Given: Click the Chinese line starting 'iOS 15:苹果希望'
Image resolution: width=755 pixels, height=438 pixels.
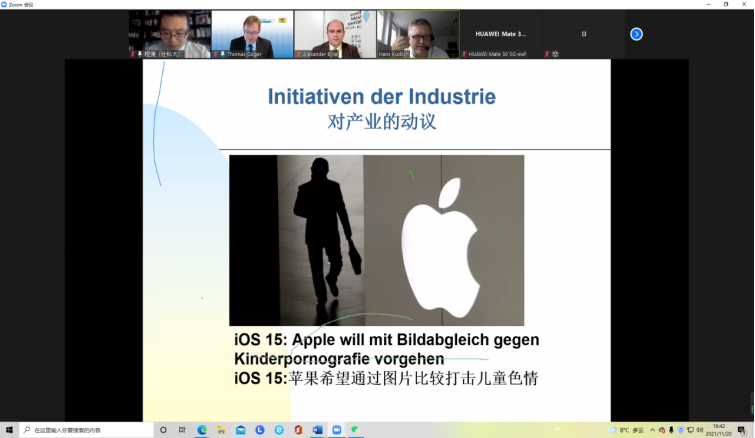Looking at the screenshot, I should [x=386, y=378].
